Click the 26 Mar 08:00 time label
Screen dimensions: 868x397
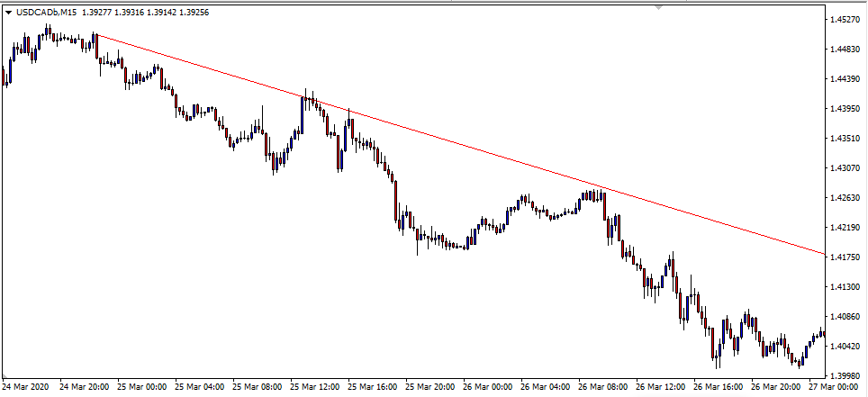(x=602, y=385)
